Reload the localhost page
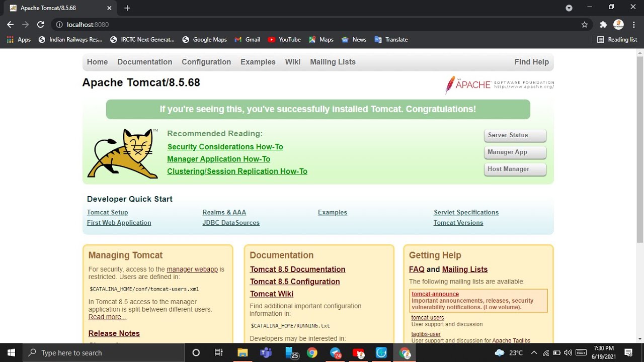 41,25
